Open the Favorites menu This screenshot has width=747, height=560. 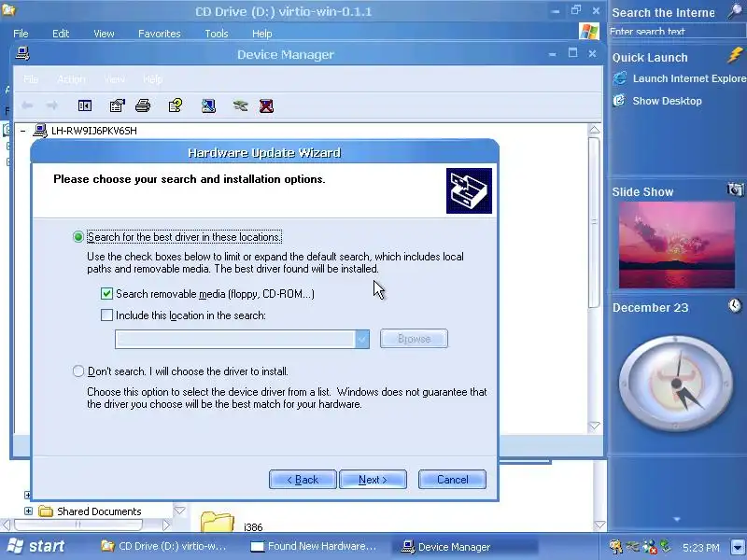click(x=159, y=34)
